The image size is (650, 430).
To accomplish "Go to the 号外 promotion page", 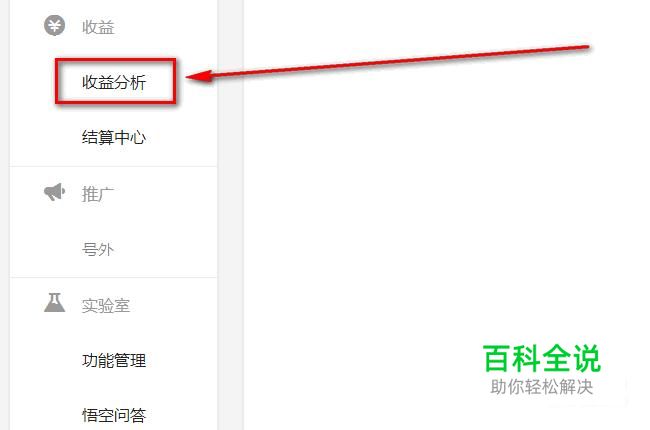I will point(98,250).
